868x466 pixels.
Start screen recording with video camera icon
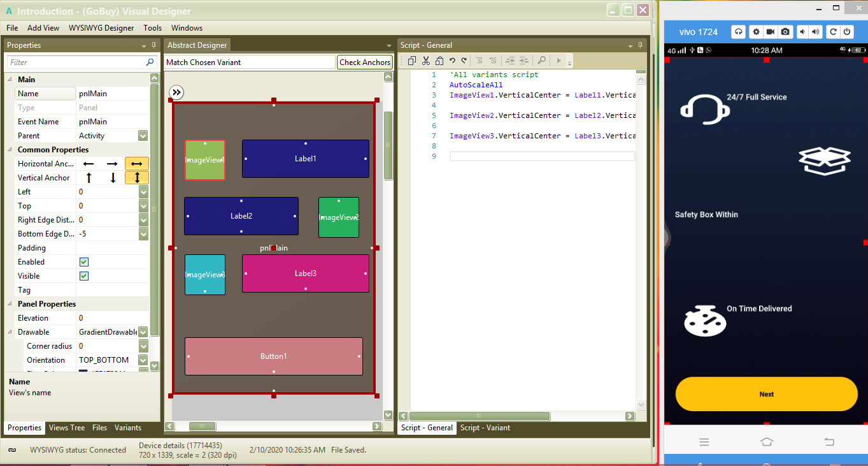(771, 32)
